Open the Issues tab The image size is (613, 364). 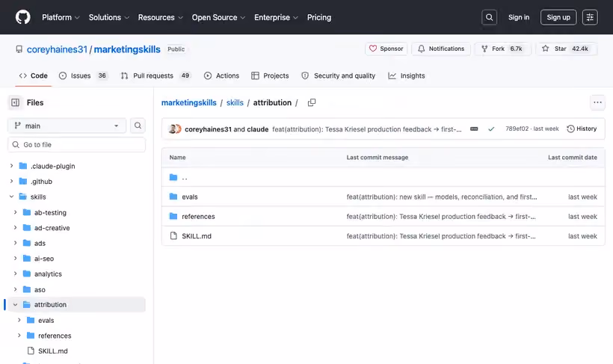click(83, 75)
